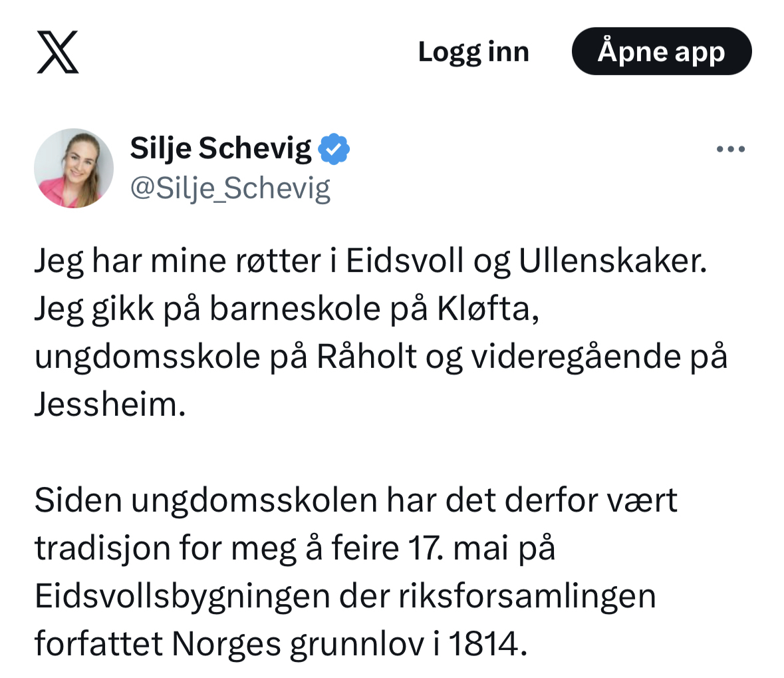Click the blue verified badge
The width and height of the screenshot is (784, 678).
tap(334, 149)
